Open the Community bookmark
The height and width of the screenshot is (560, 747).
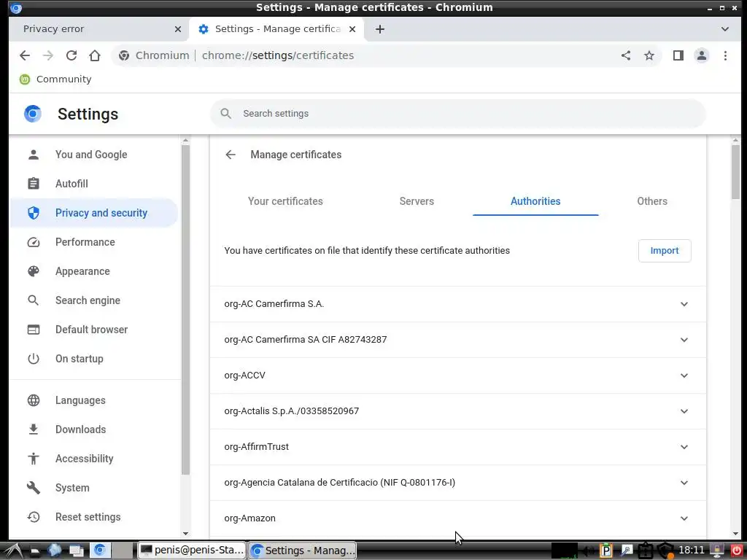[55, 79]
